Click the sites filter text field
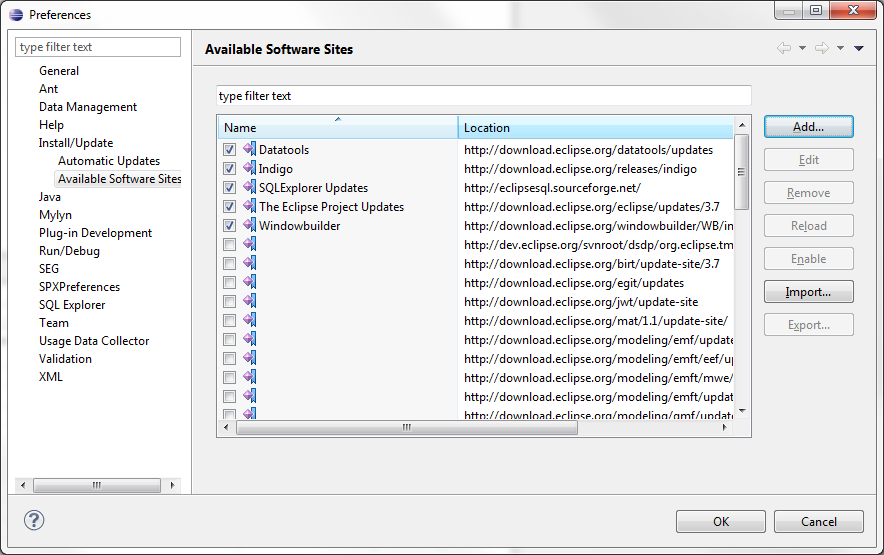The height and width of the screenshot is (555, 884). (483, 96)
